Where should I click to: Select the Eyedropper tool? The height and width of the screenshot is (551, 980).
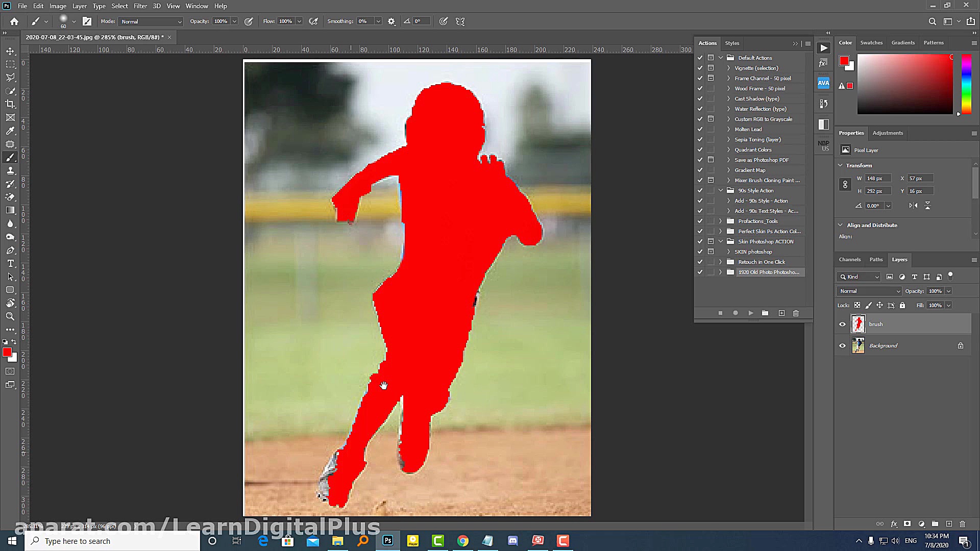(x=10, y=131)
